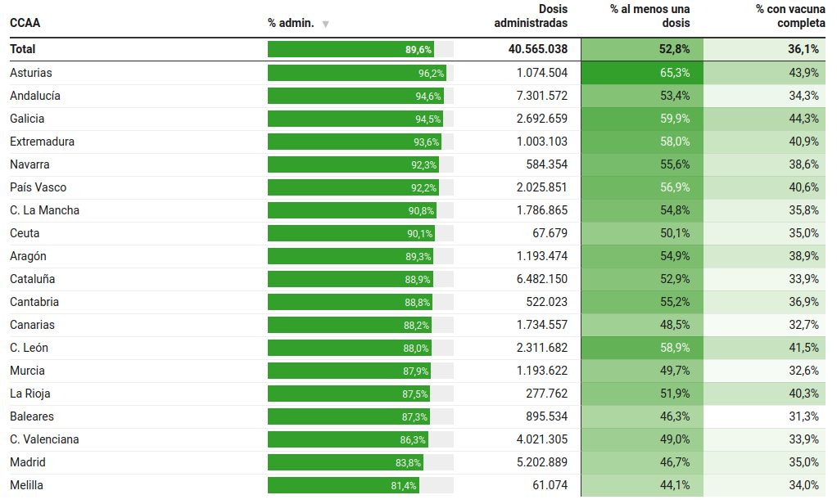The image size is (837, 504).
Task: Select the País Vasco row name
Action: (38, 187)
